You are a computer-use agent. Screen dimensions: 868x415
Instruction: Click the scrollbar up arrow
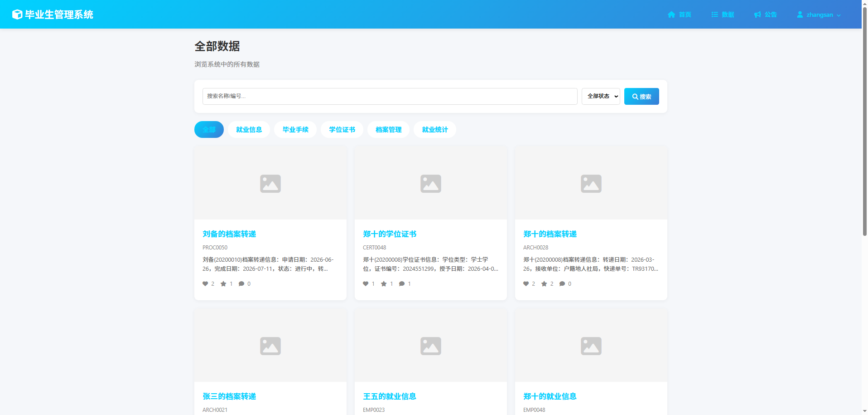tap(865, 3)
